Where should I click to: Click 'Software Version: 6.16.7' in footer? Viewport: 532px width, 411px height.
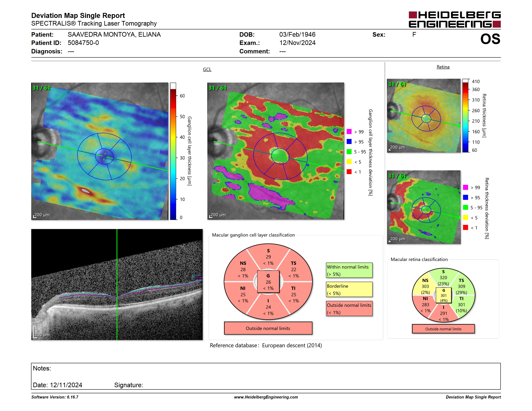click(x=55, y=397)
